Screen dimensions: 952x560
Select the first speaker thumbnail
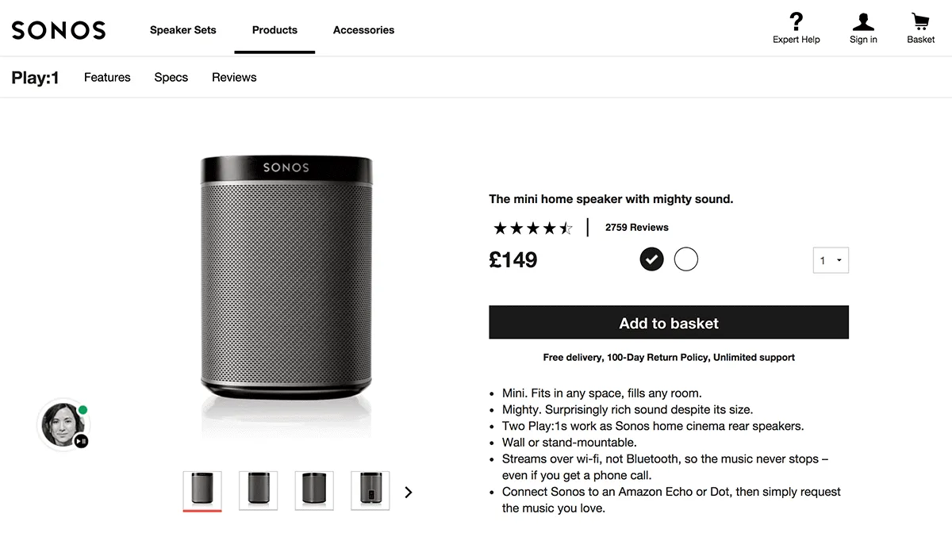coord(202,489)
